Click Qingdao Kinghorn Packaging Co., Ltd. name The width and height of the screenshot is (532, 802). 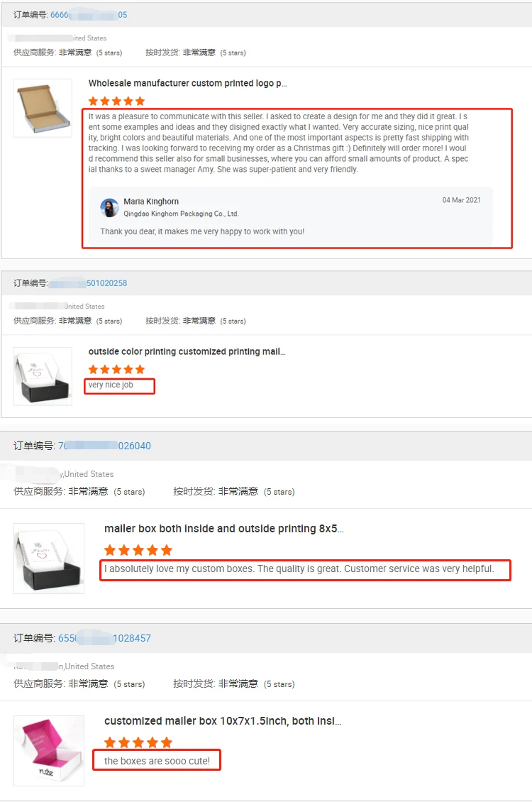pyautogui.click(x=181, y=214)
